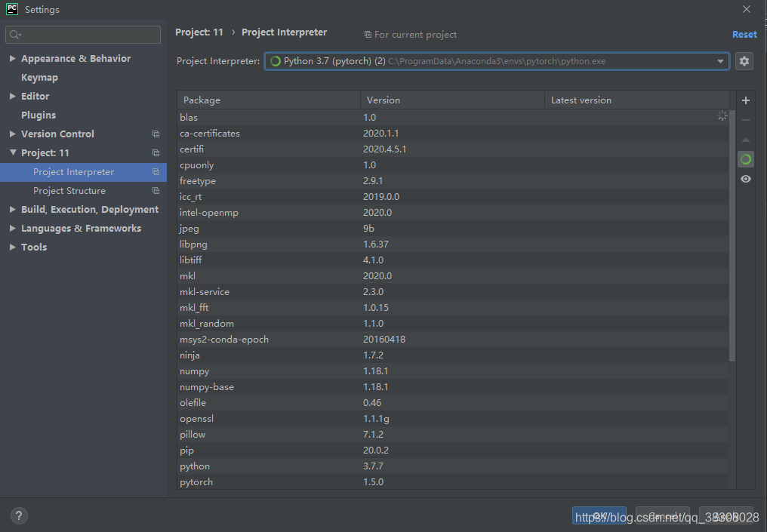Image resolution: width=767 pixels, height=532 pixels.
Task: Click the copy icon beside Project: 11
Action: pos(156,153)
